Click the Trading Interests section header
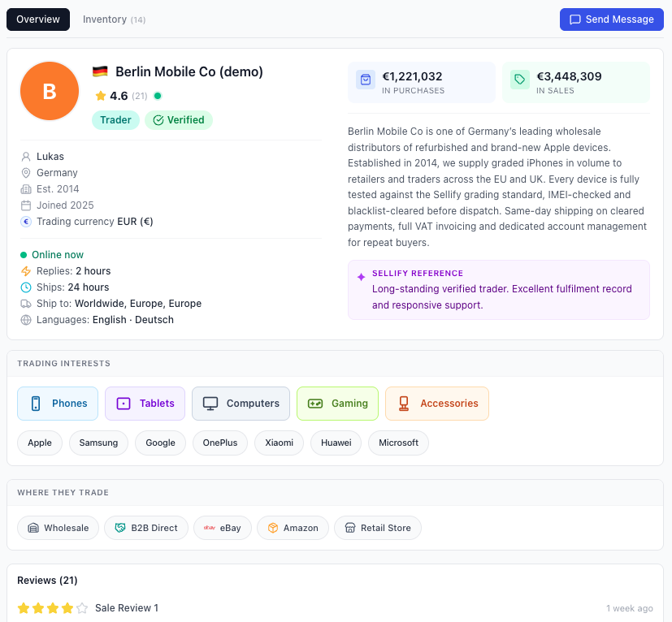Screen dimensions: 672x622 pyautogui.click(x=64, y=364)
